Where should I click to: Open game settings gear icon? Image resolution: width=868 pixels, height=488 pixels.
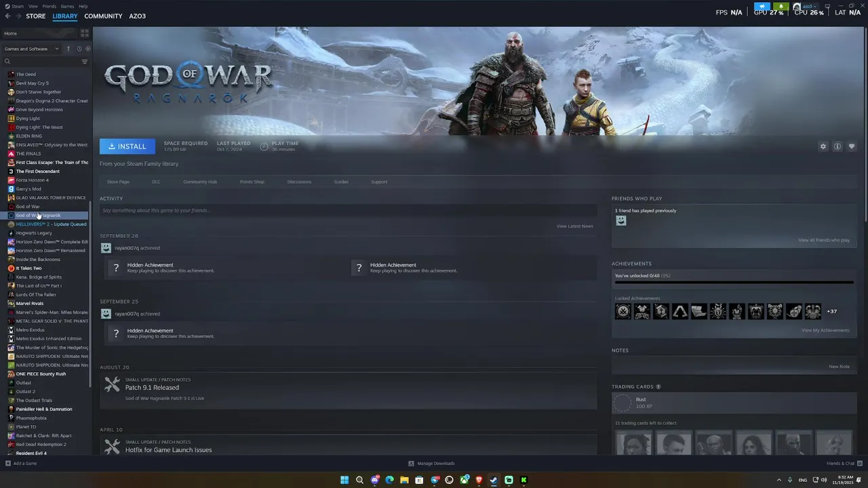click(x=823, y=146)
